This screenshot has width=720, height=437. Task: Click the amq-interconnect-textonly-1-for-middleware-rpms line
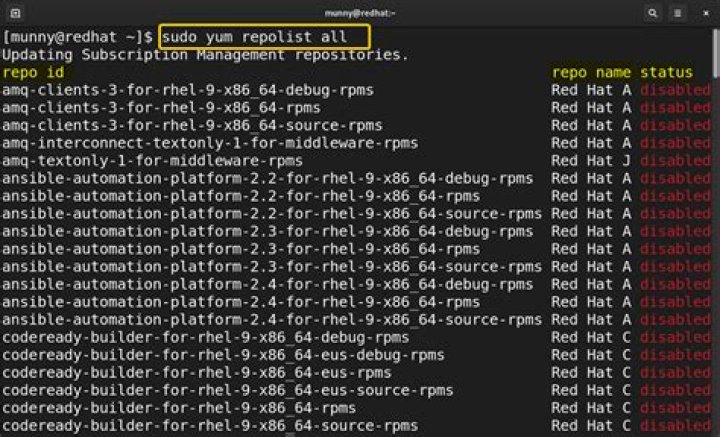tap(210, 143)
